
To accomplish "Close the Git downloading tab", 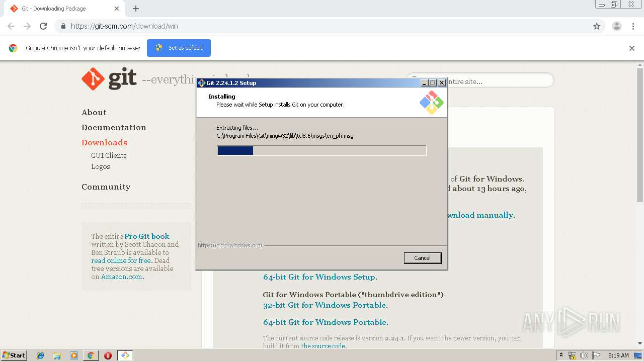I will pyautogui.click(x=117, y=9).
